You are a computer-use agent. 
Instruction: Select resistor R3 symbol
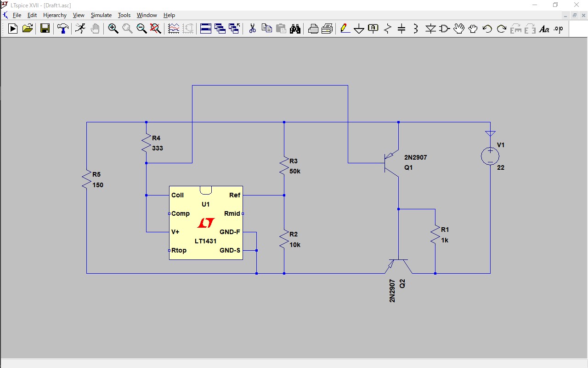point(284,166)
